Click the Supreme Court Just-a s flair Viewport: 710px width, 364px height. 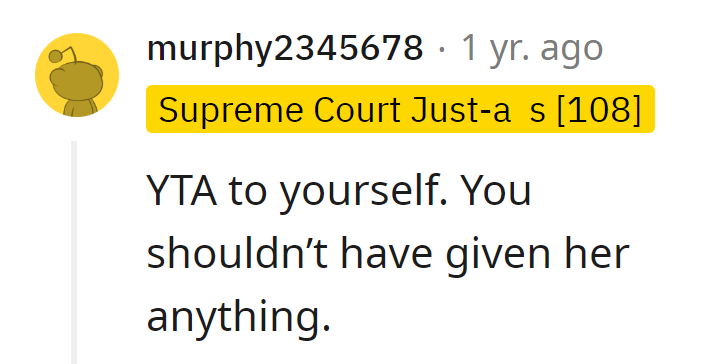400,109
